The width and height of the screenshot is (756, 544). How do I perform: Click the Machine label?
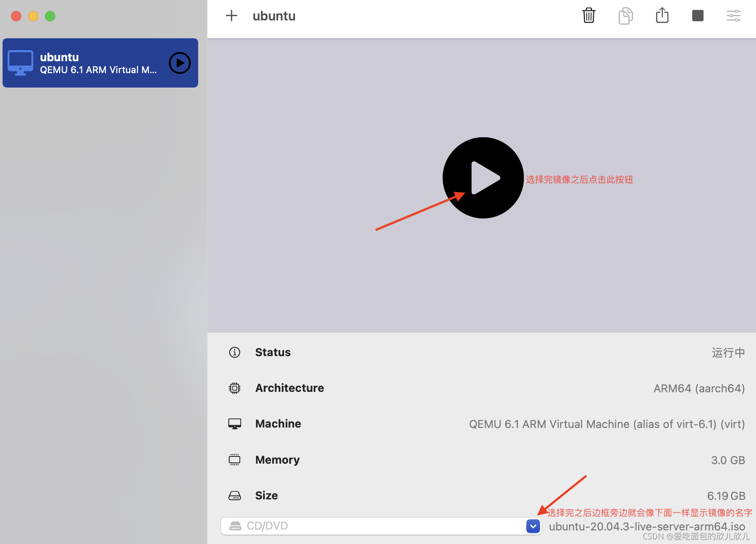pyautogui.click(x=278, y=424)
